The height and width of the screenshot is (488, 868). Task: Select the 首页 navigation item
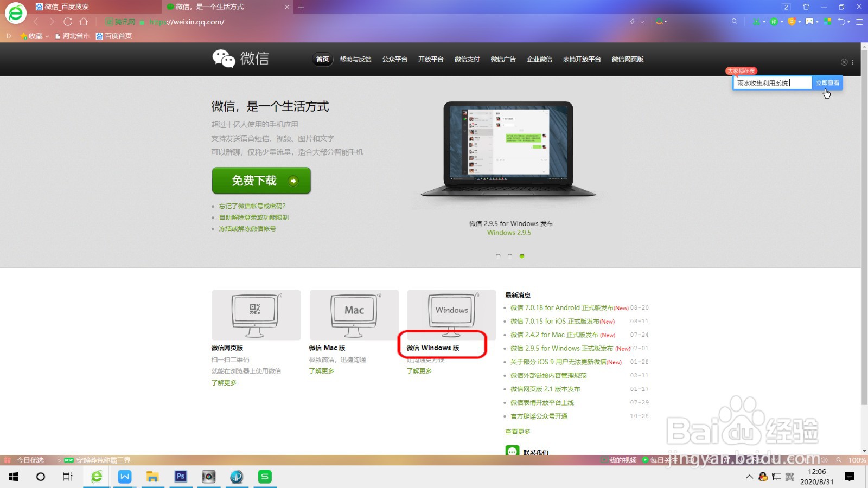322,59
